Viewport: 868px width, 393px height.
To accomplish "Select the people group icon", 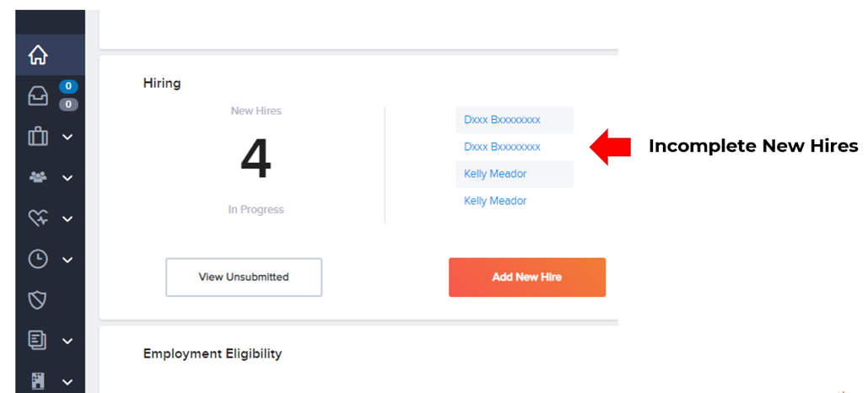I will (x=38, y=177).
